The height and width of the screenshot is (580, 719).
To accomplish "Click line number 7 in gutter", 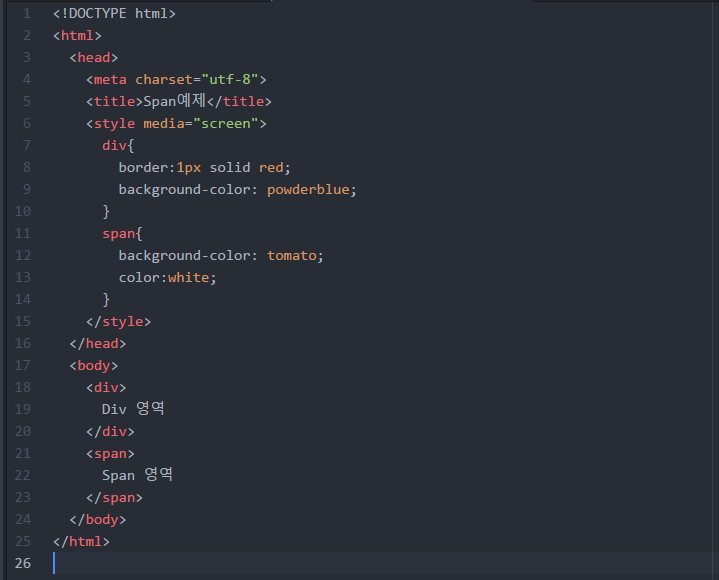I will pyautogui.click(x=27, y=145).
